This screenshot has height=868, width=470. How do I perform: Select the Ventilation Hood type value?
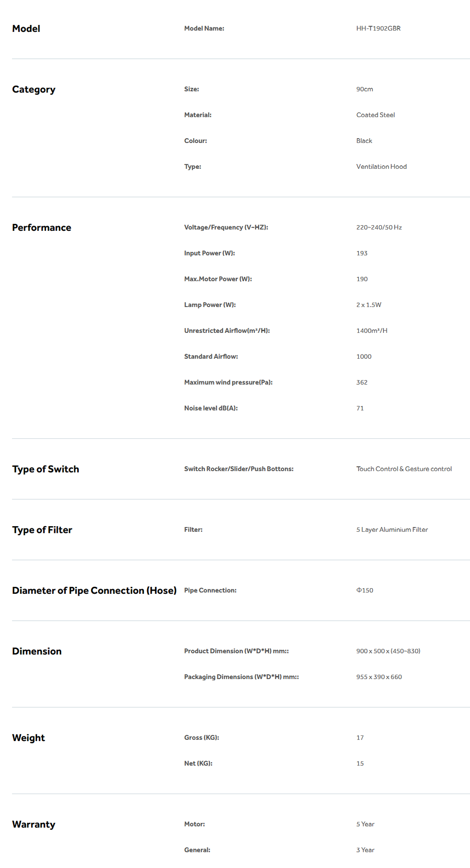click(x=381, y=166)
